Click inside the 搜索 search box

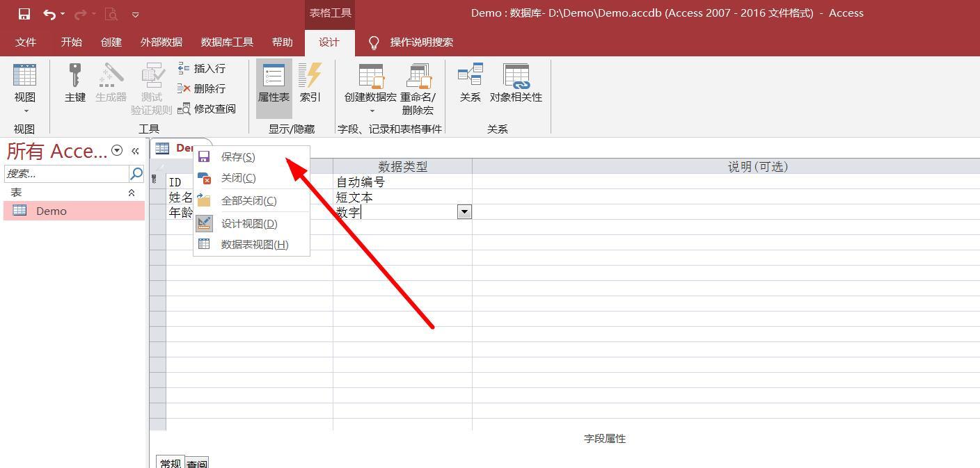[x=66, y=173]
